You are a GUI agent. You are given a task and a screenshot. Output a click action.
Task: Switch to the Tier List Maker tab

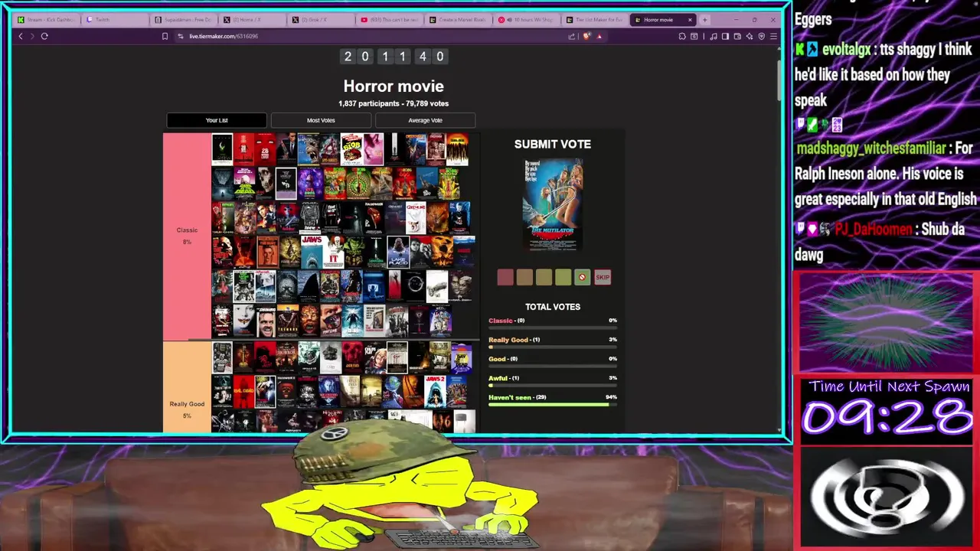tap(596, 20)
